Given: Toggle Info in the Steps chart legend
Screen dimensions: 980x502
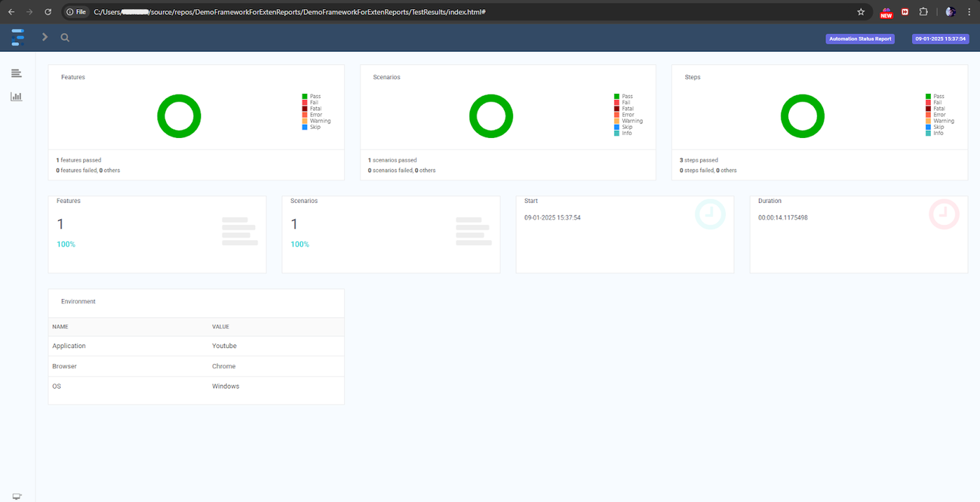Looking at the screenshot, I should coord(934,133).
